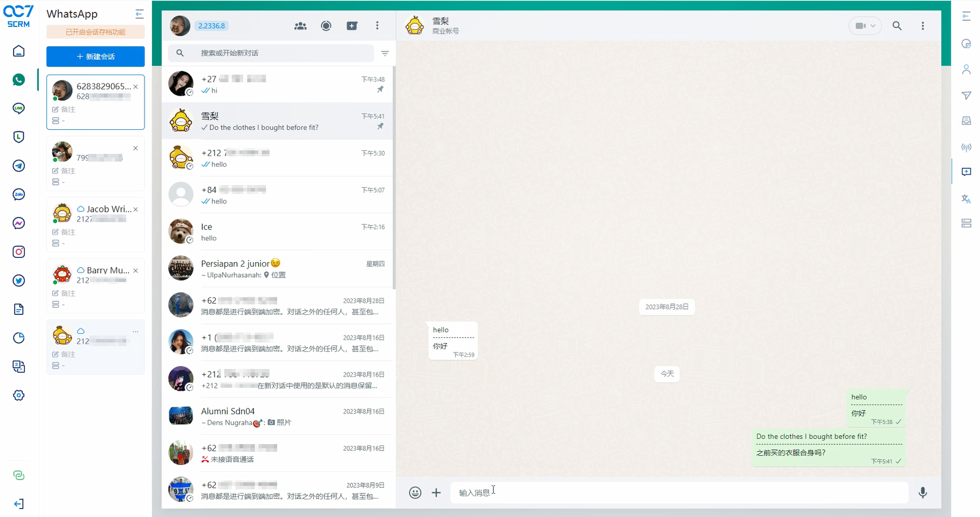
Task: Open the translation panel icon on right
Action: click(966, 199)
